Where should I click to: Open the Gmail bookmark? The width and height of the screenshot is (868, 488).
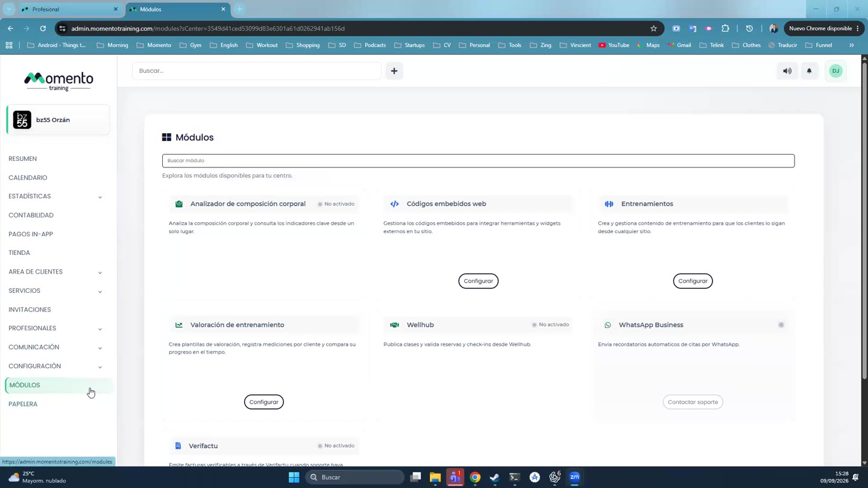tap(679, 45)
